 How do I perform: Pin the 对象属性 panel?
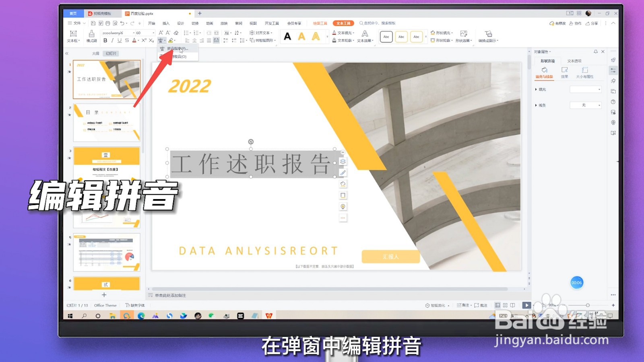coord(596,51)
